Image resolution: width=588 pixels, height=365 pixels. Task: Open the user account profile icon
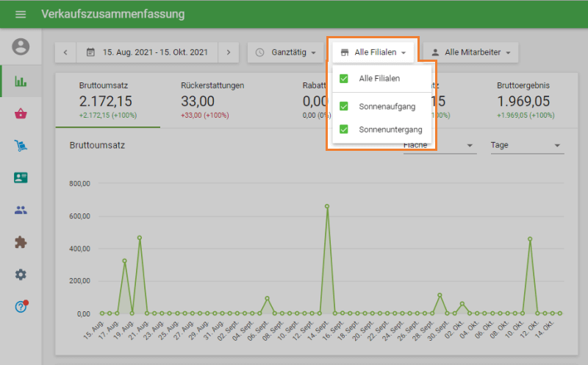(21, 46)
